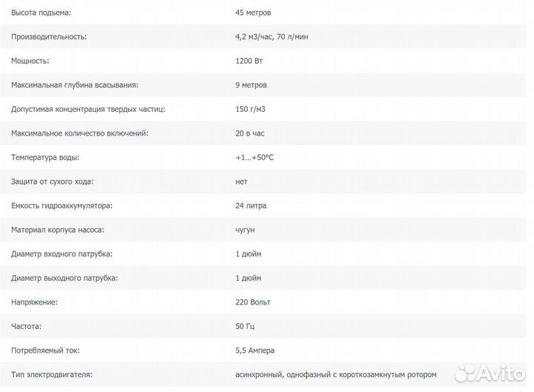Image resolution: width=534 pixels, height=392 pixels.
Task: Click the "150 г/м3" concentration value
Action: [252, 109]
